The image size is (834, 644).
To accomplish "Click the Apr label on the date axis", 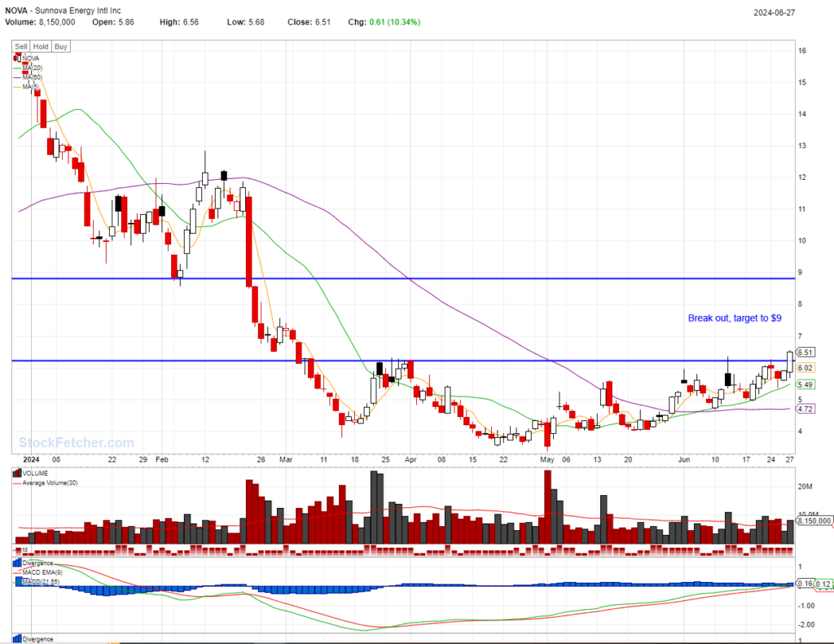I will [x=410, y=459].
